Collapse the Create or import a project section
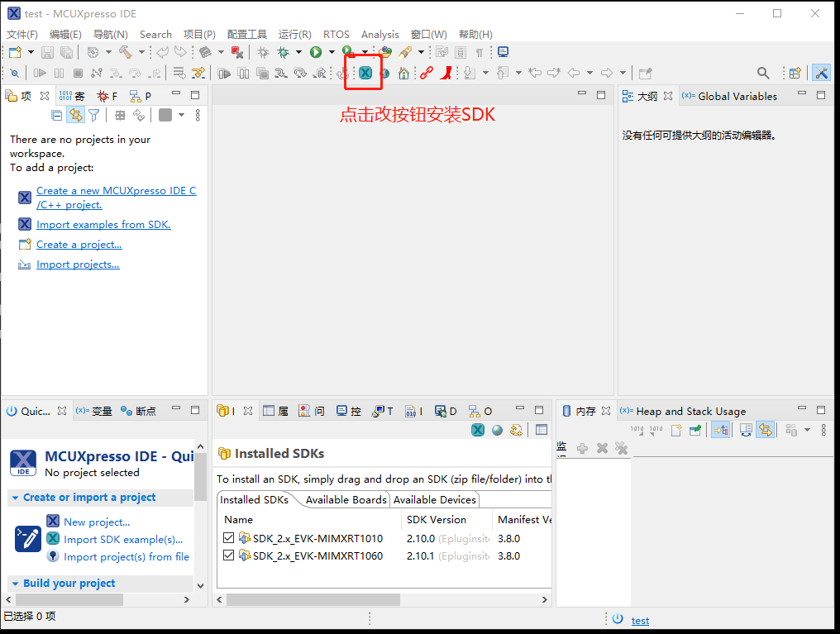The image size is (840, 634). click(x=15, y=498)
